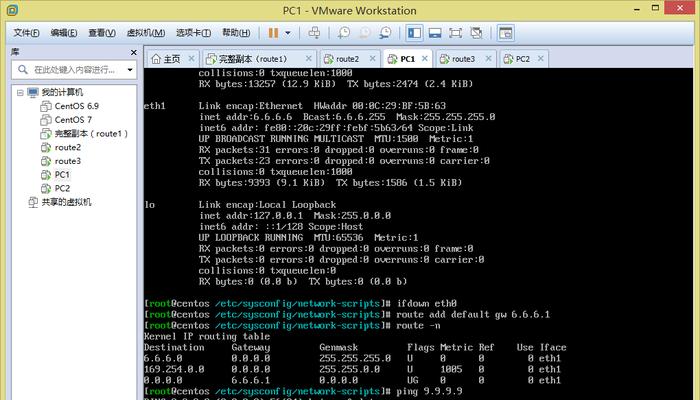Click the eth1 interface name in terminal
This screenshot has height=400, width=700.
pyautogui.click(x=154, y=106)
